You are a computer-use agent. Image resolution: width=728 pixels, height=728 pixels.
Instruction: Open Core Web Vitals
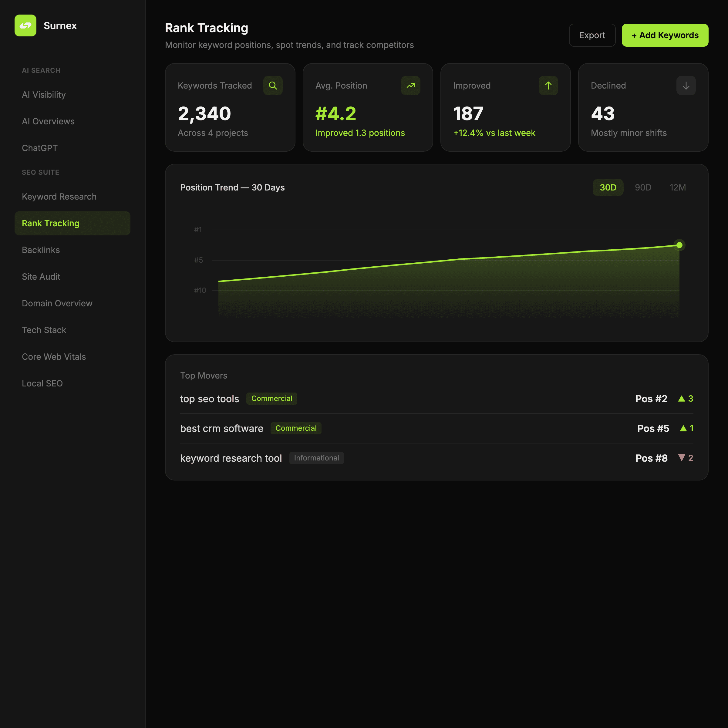click(54, 356)
